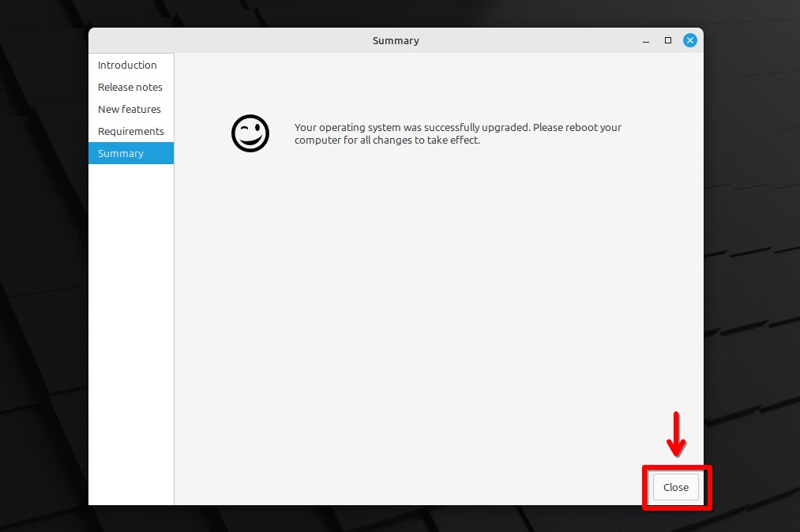Click the words "Please reboot your" in the message

point(577,127)
